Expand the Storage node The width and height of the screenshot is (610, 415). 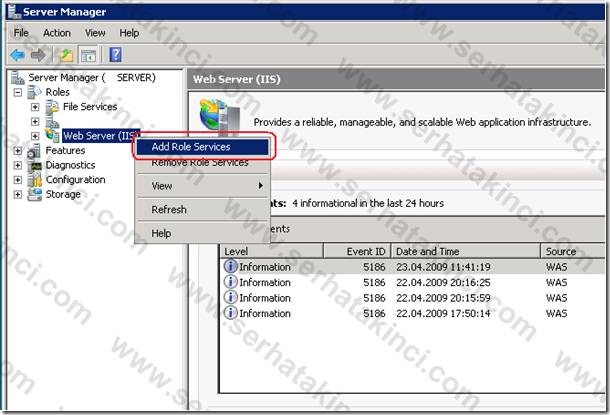coord(18,194)
